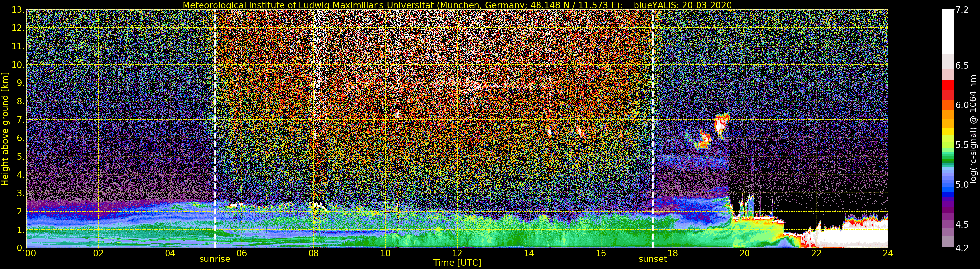Click the 'Time [UTC]' axis label
The height and width of the screenshot is (269, 980).
457,263
